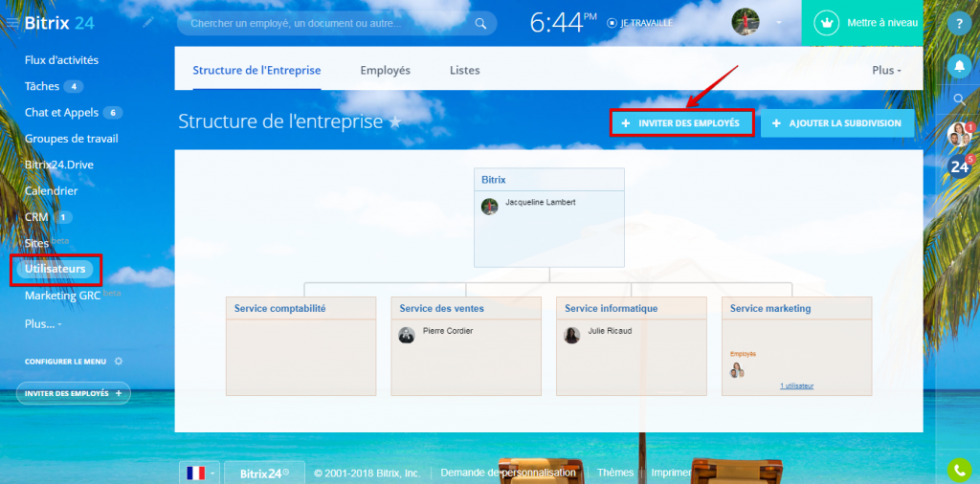Click the employee avatar in Service marketing
The width and height of the screenshot is (980, 484).
tap(738, 370)
